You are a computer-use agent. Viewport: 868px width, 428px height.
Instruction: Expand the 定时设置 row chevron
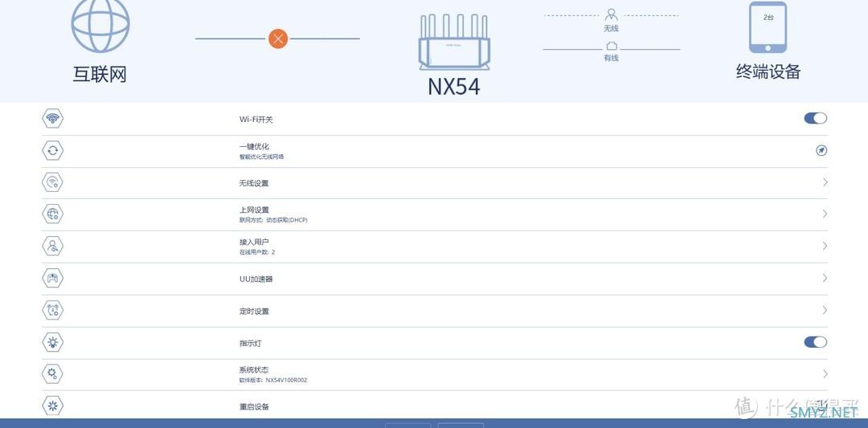coord(825,310)
